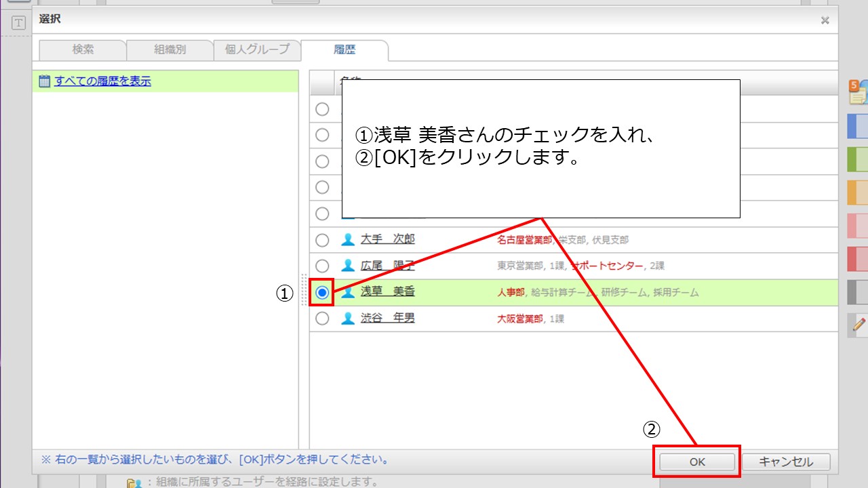Click the T text tool icon

coord(19,23)
